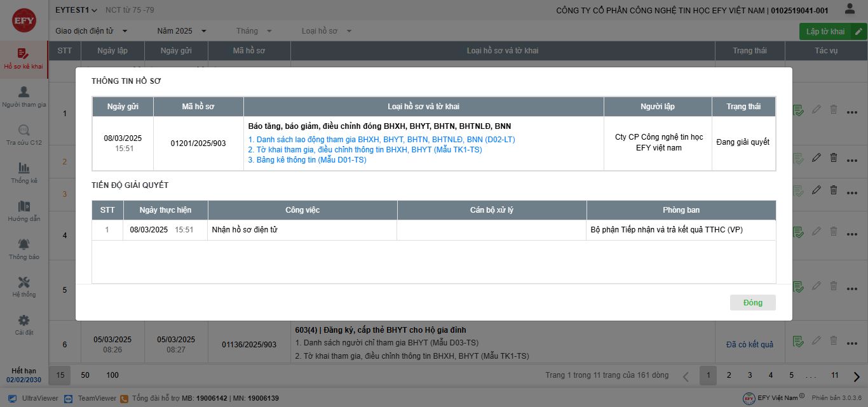Viewport: 868px width, 407px height.
Task: Open Thông báo notifications bell
Action: [24, 245]
